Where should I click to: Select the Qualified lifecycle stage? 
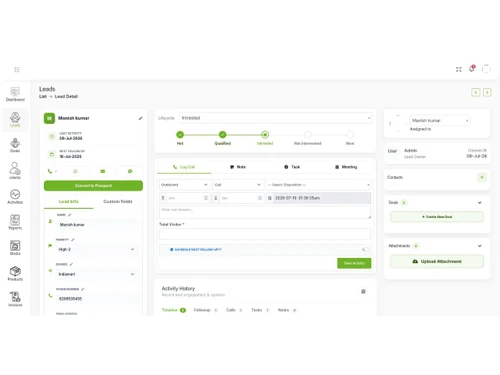click(x=222, y=135)
